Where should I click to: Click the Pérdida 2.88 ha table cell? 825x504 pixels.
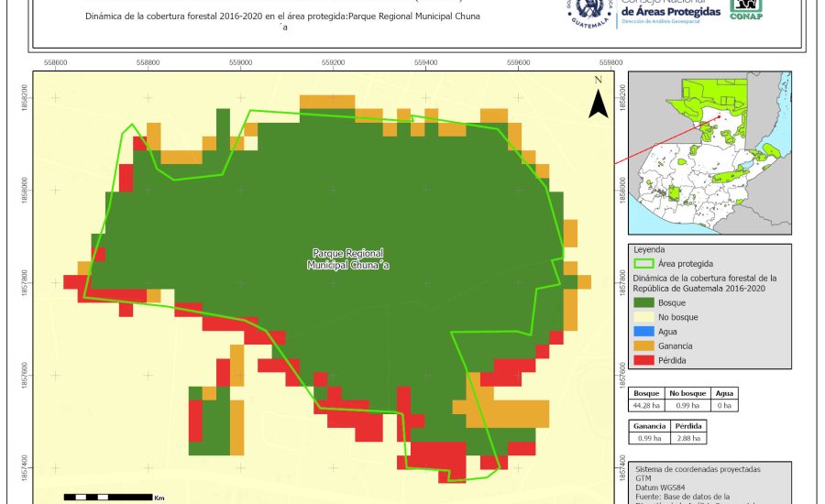coord(688,439)
